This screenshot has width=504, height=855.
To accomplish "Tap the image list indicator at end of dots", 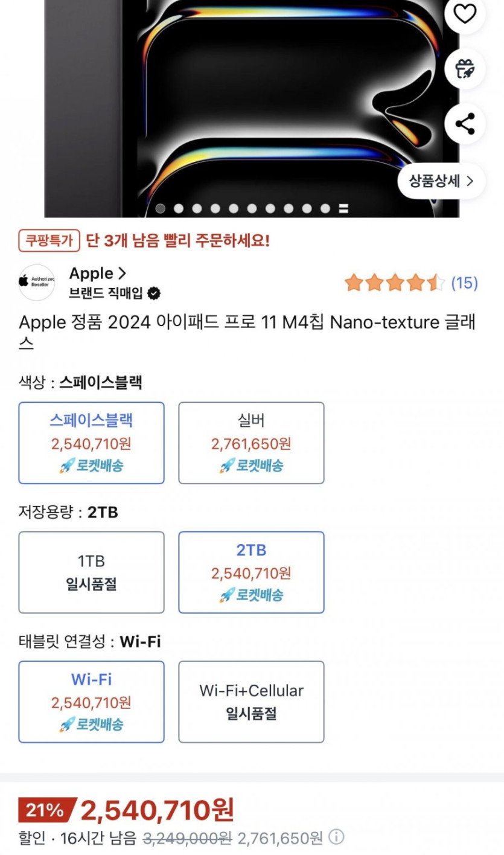I will click(x=343, y=209).
